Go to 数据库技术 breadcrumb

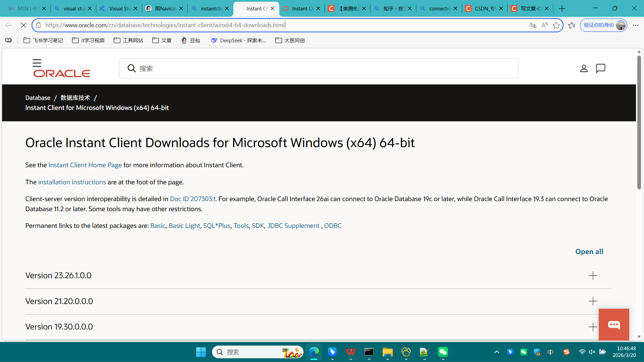(75, 98)
